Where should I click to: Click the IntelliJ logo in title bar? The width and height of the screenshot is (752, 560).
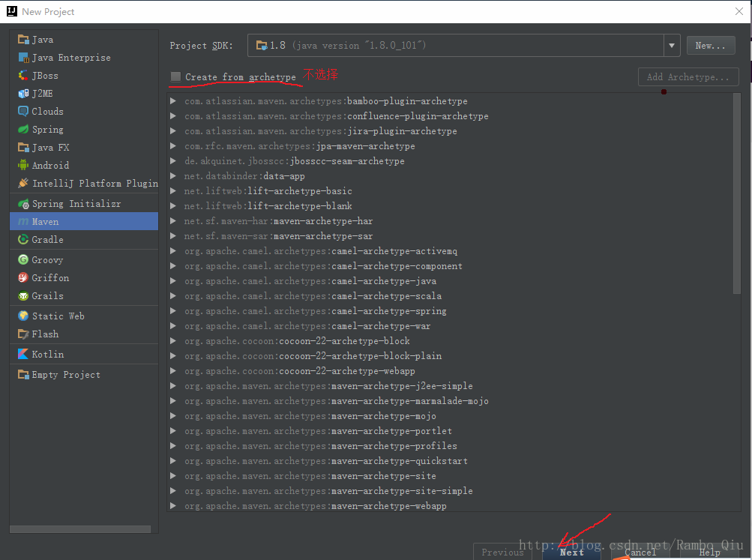point(12,11)
